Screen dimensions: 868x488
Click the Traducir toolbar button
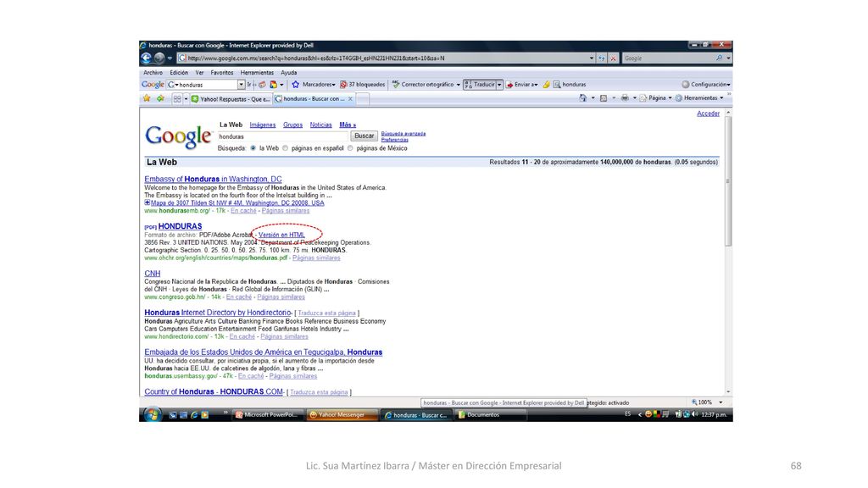click(x=480, y=85)
